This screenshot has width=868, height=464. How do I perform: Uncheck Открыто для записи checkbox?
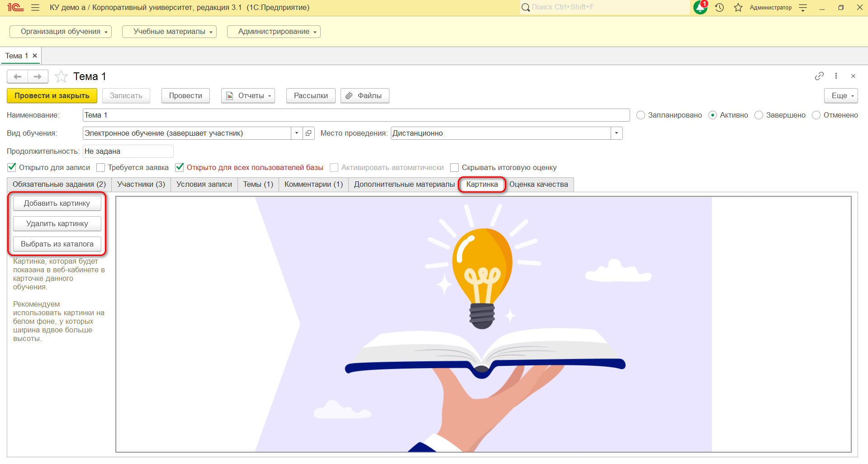(12, 167)
